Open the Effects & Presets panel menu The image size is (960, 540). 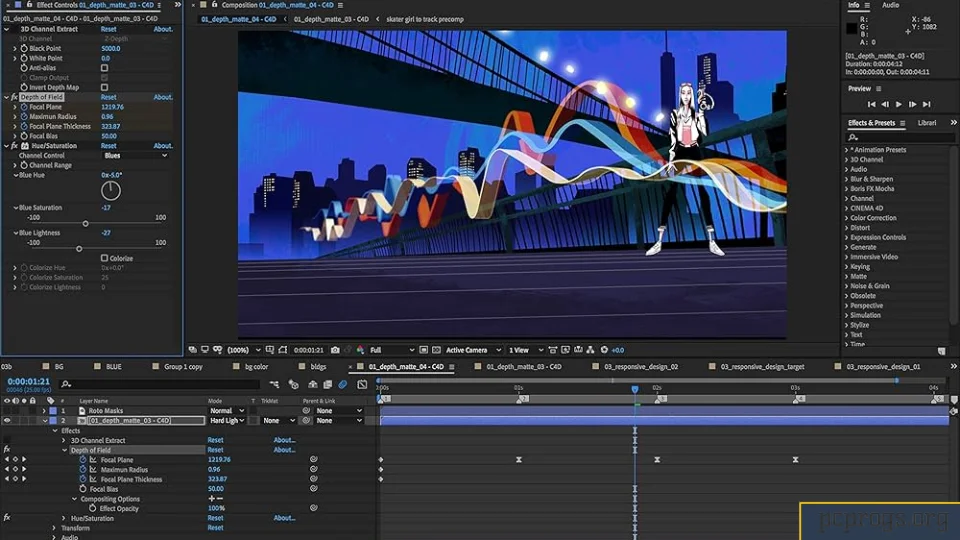902,123
